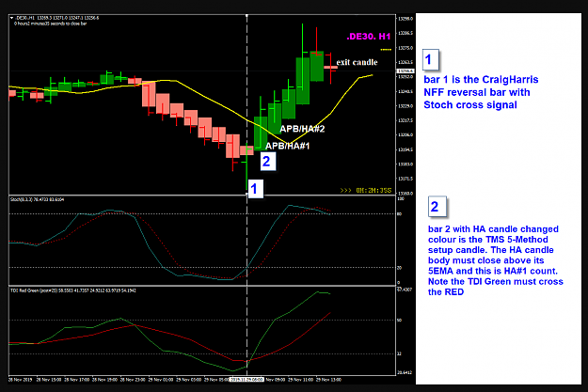Click the '29 Nov 03:00' time axis label
This screenshot has height=392, width=588.
click(x=188, y=380)
